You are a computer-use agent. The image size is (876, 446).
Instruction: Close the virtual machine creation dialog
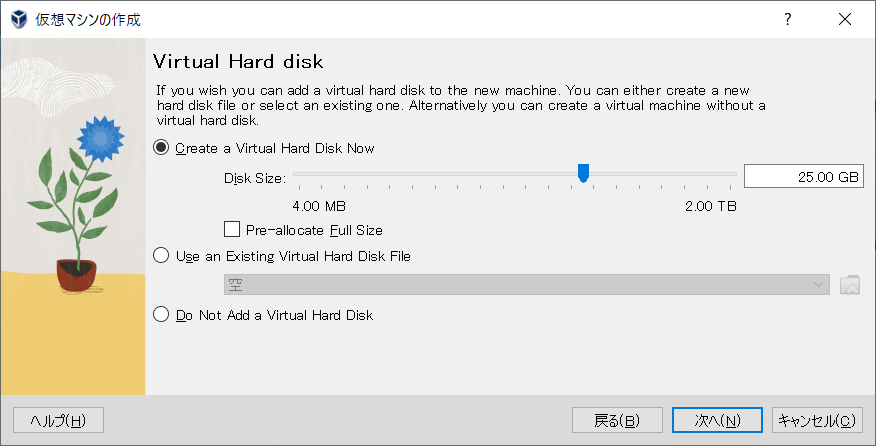click(x=846, y=19)
